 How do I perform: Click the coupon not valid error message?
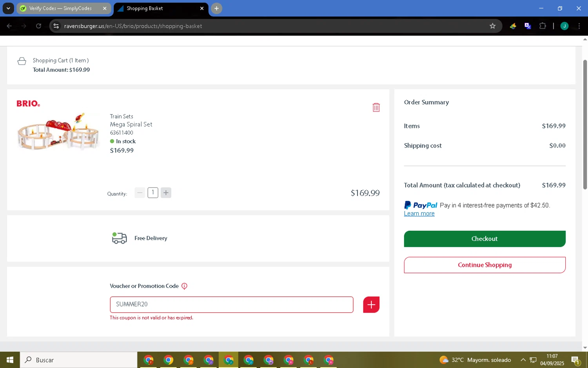coord(151,318)
